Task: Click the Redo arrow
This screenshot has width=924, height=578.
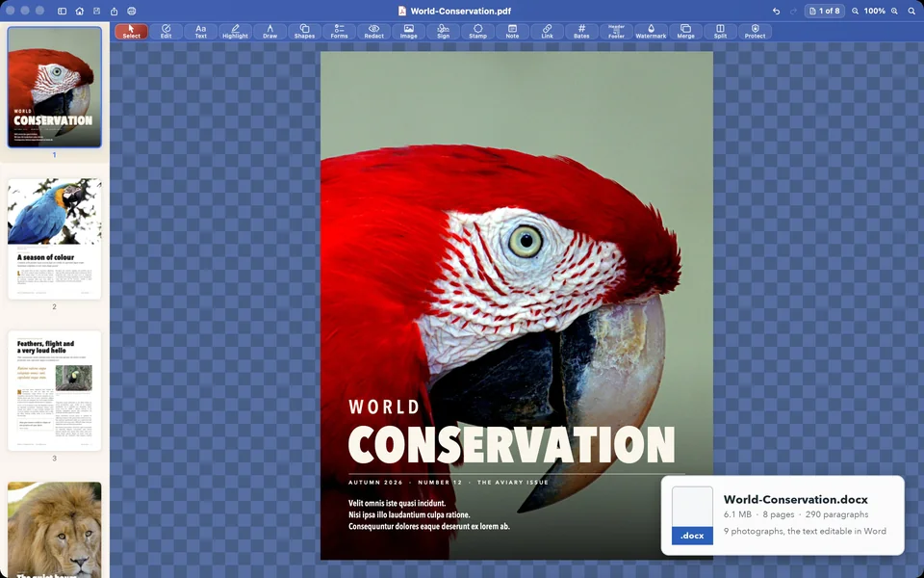Action: click(x=793, y=11)
